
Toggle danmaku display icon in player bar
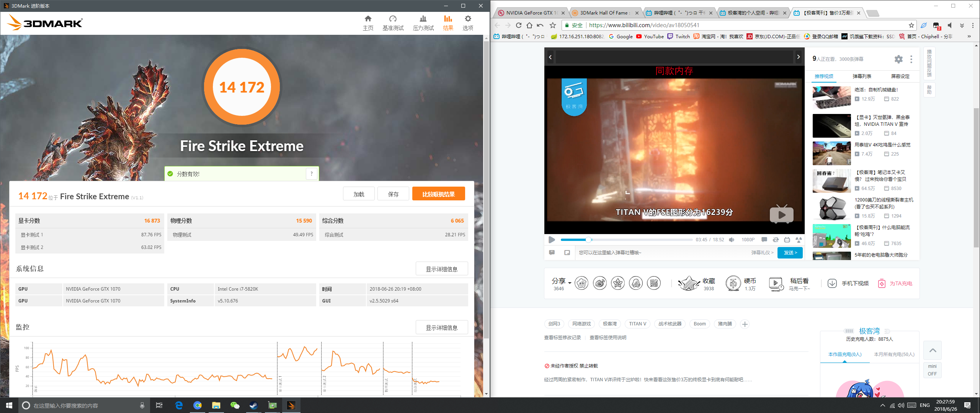tap(764, 240)
